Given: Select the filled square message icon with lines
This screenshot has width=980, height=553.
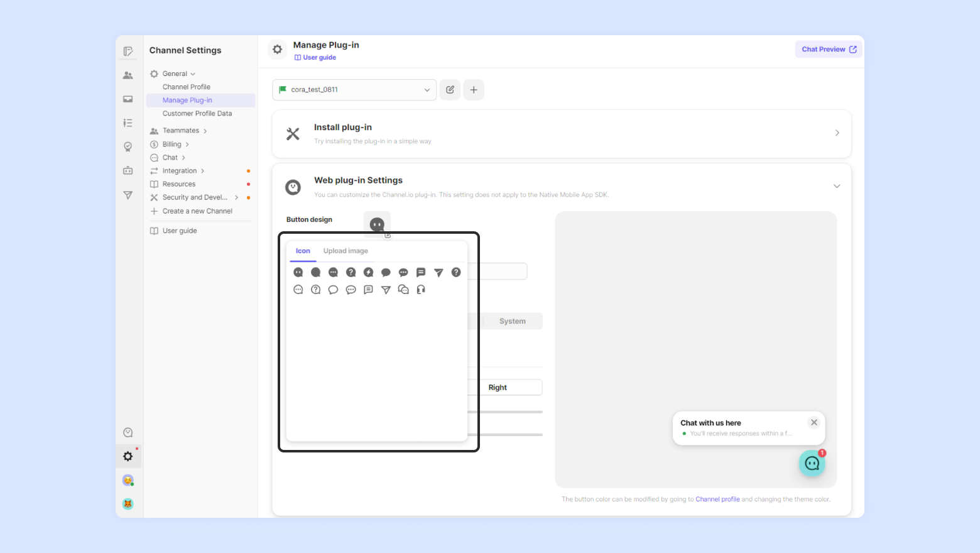Looking at the screenshot, I should point(421,272).
